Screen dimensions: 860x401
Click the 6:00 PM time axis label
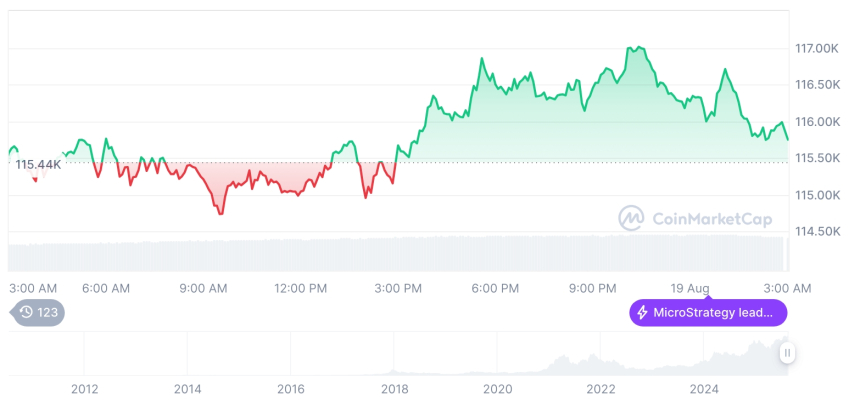tap(495, 288)
